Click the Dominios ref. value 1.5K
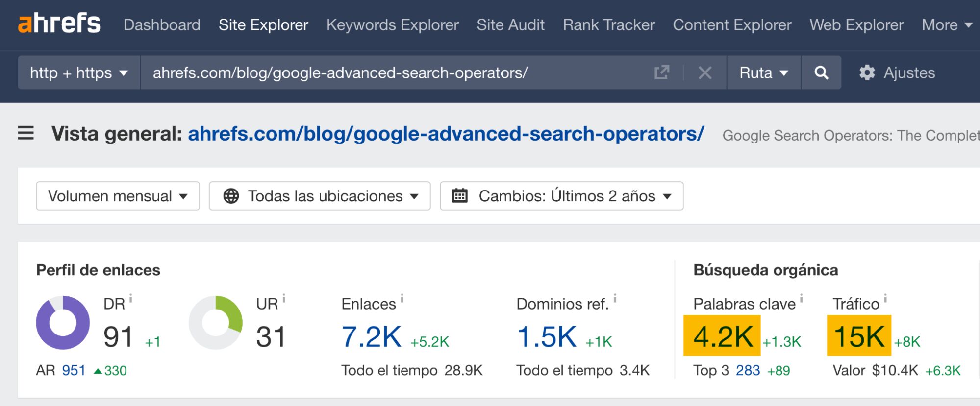Viewport: 980px width, 406px height. (547, 337)
